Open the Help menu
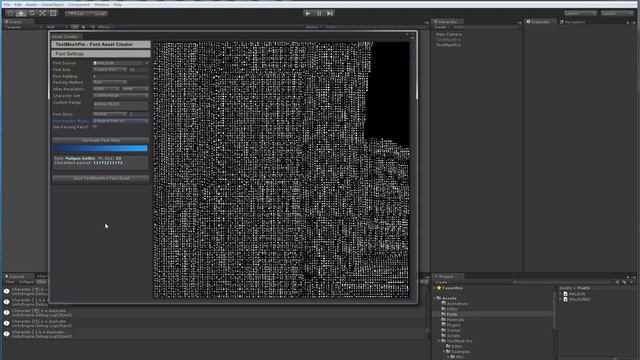Screen dimensions: 640x360 tap(118, 4)
